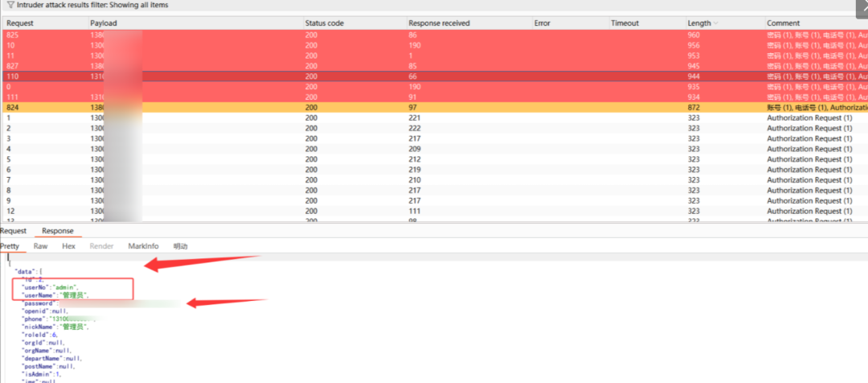The height and width of the screenshot is (383, 868).
Task: Select request number 825 in the results table
Action: (434, 35)
